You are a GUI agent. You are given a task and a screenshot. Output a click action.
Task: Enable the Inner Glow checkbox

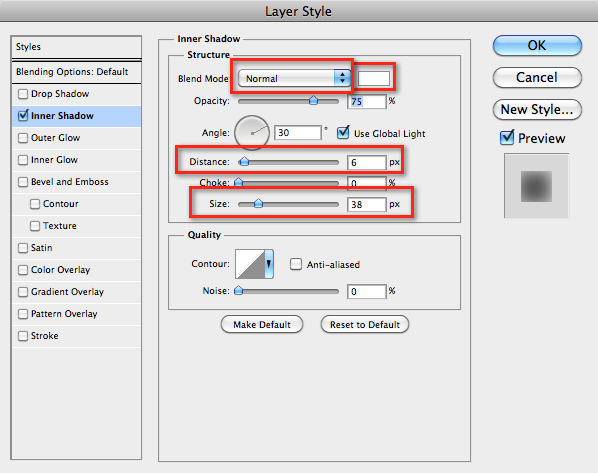[x=23, y=160]
